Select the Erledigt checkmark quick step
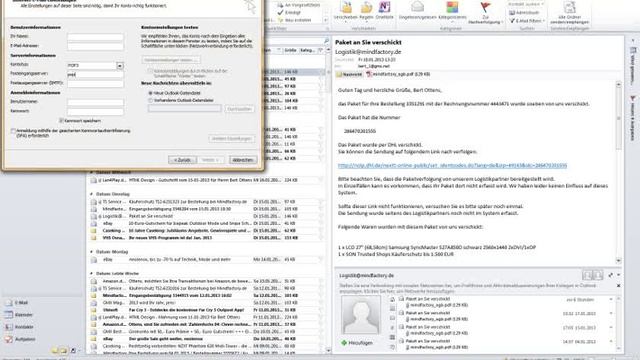The image size is (640, 360). [x=289, y=13]
